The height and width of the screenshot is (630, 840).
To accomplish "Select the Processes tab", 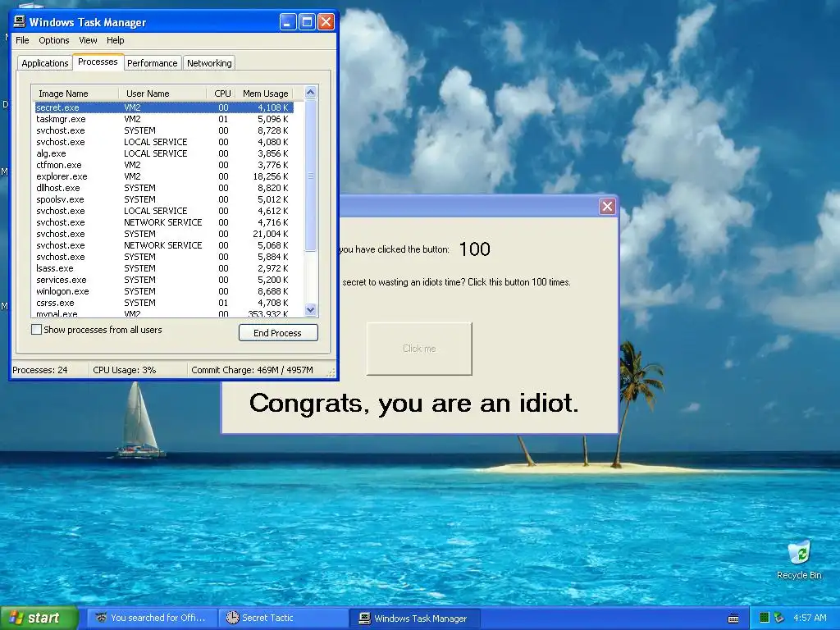I will tap(98, 62).
